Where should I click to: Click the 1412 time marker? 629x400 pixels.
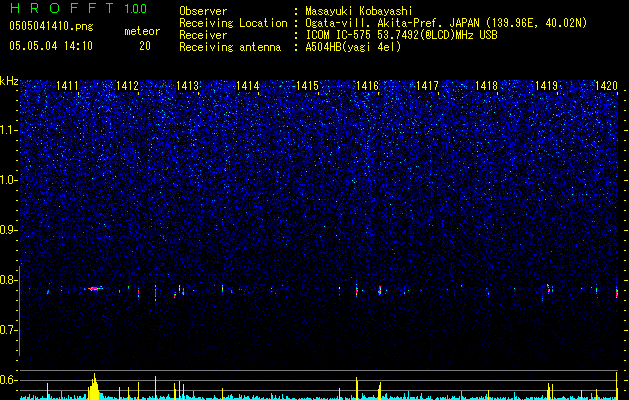[127, 85]
